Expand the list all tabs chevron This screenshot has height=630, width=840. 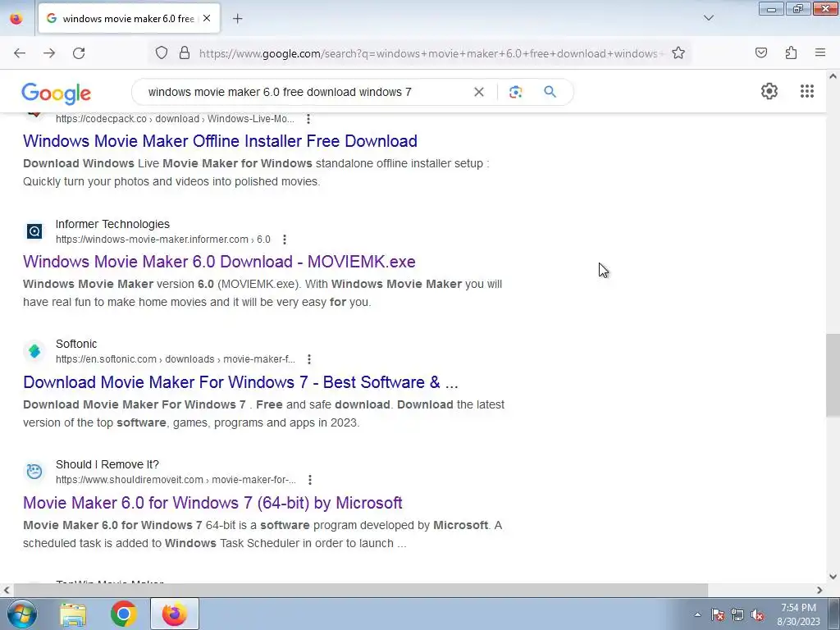[x=708, y=19]
